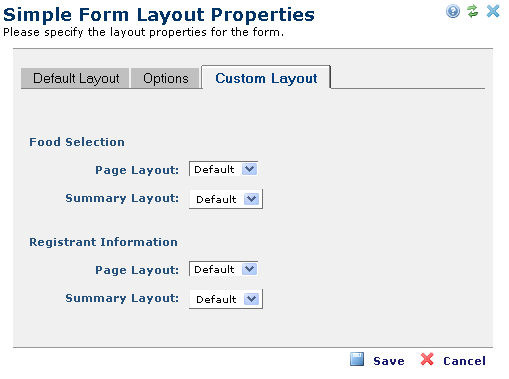Select the Custom Layout tab
The image size is (509, 379).
[266, 78]
